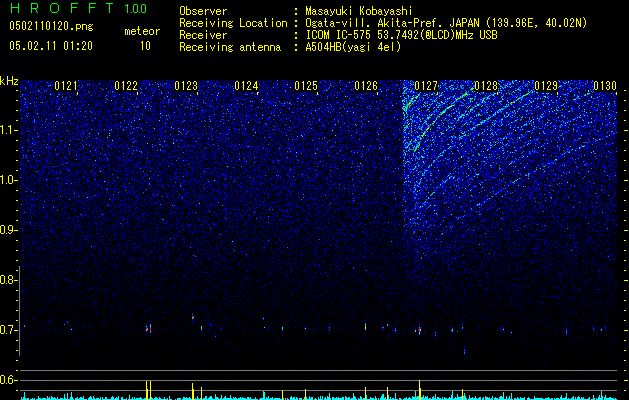Image resolution: width=629 pixels, height=400 pixels.
Task: Click the Observer label
Action: [203, 11]
